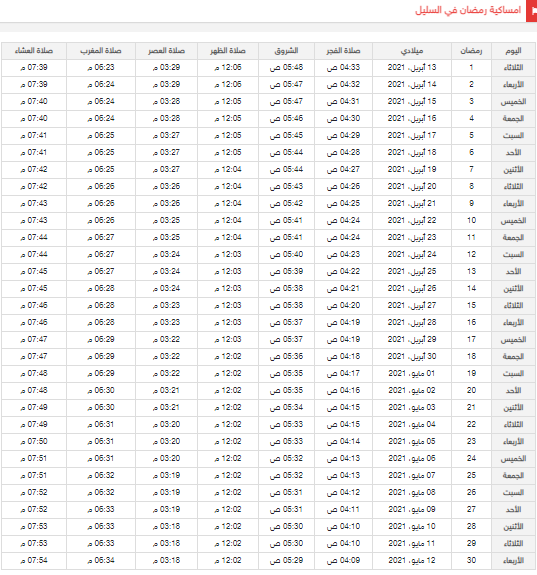Select the صلاة العشاء column header

34,51
